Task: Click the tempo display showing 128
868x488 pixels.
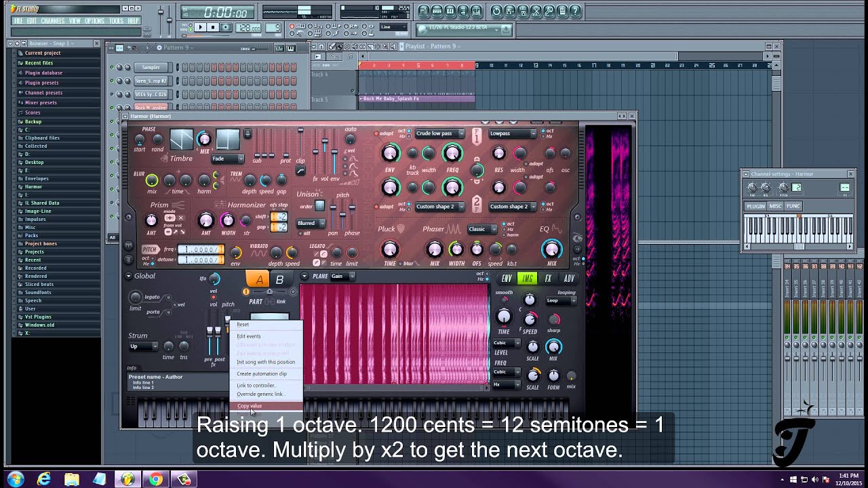Action: (x=248, y=28)
